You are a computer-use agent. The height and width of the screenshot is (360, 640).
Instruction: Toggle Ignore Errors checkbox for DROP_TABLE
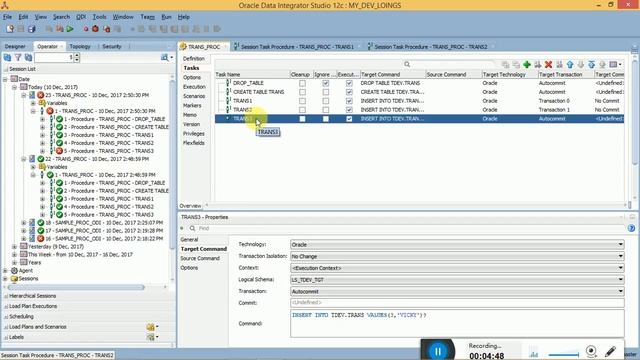(x=326, y=83)
